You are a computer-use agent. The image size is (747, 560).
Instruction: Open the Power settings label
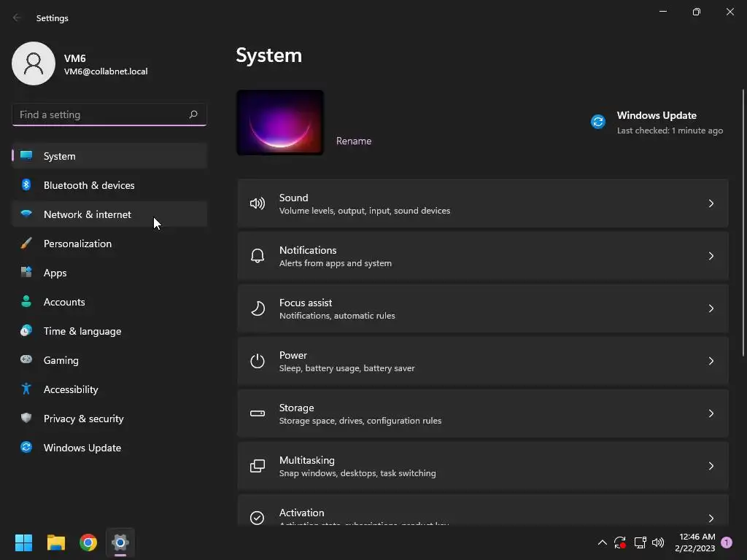(293, 355)
